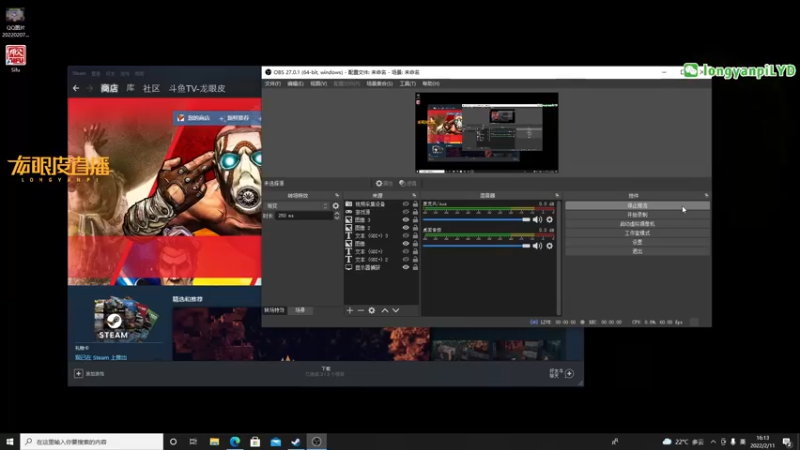Viewport: 800px width, 450px height.
Task: Hide the 图像 2 source
Action: tap(406, 228)
